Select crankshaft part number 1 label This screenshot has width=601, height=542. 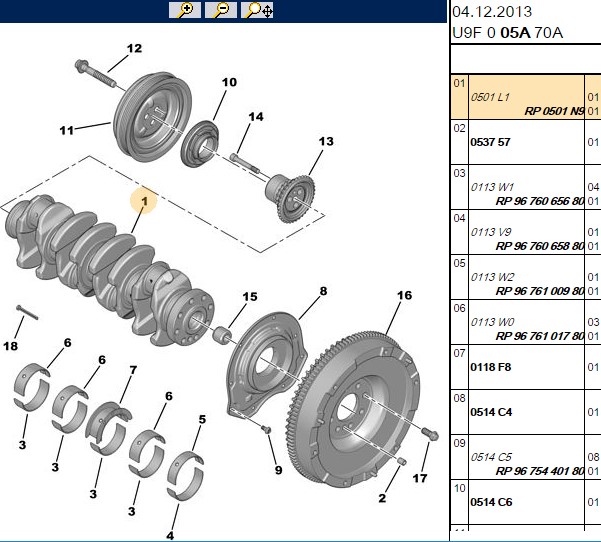[144, 201]
